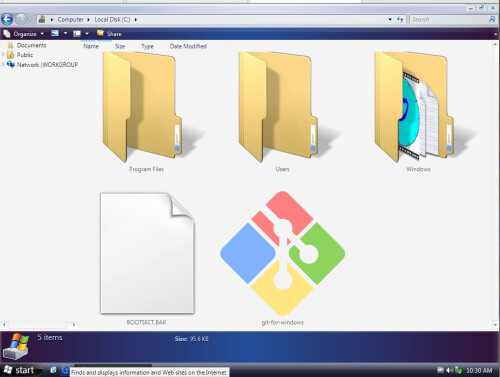The width and height of the screenshot is (500, 377).
Task: Click the volume speaker tray icon
Action: pos(450,370)
